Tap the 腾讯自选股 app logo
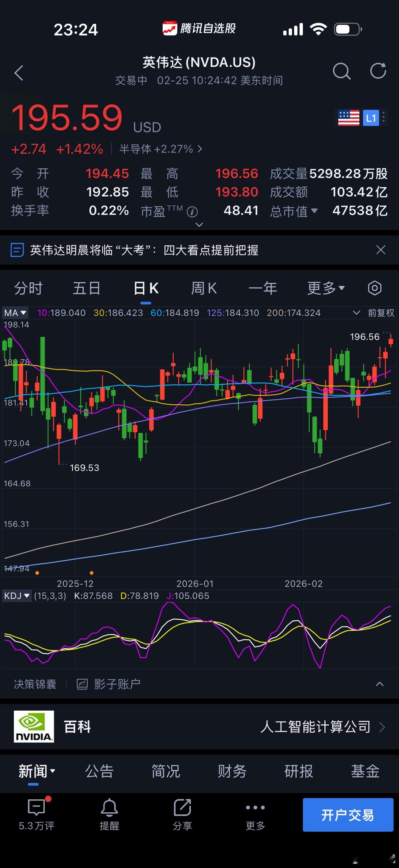Viewport: 399px width, 868px height. tap(170, 28)
